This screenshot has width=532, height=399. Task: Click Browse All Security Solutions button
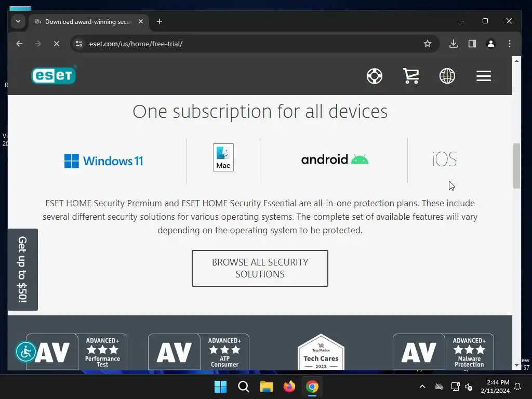(x=260, y=268)
